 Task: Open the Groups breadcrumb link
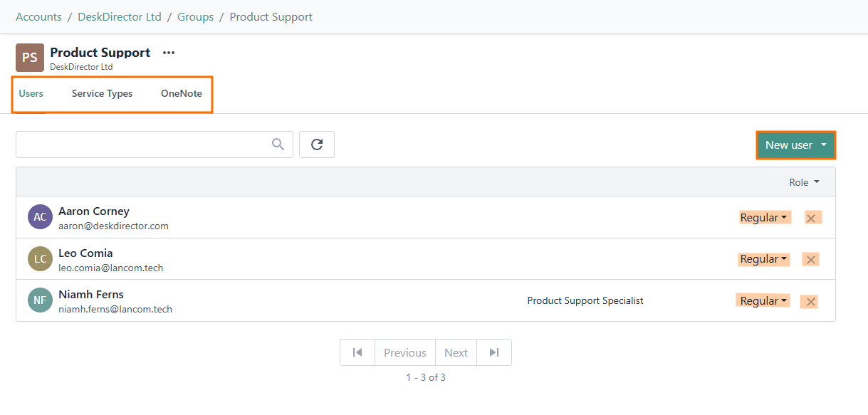(x=196, y=16)
